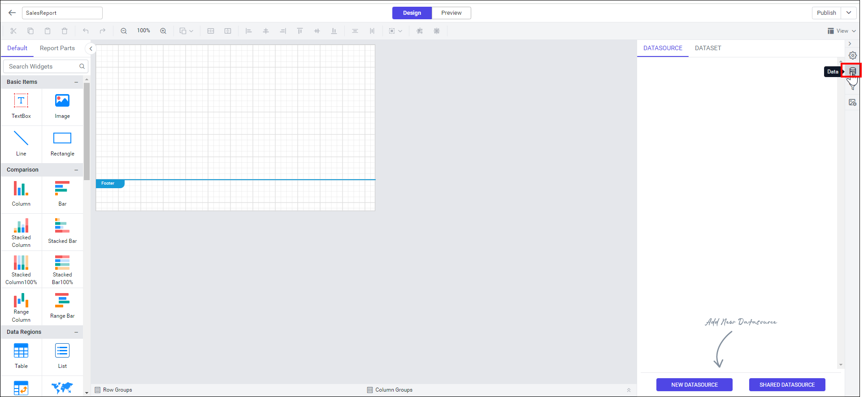The image size is (868, 397).
Task: Open the image manager icon in sidebar
Action: [852, 103]
